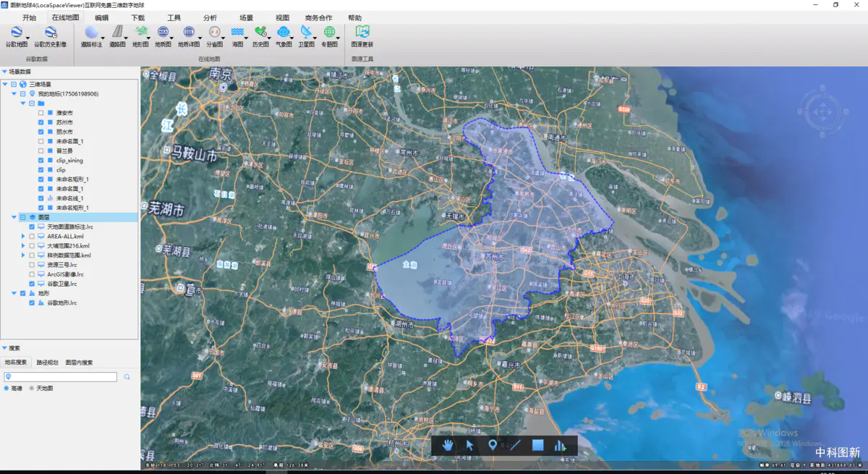Viewport: 868px width, 474px height.
Task: Select the 地名搜索 search tab
Action: click(16, 363)
